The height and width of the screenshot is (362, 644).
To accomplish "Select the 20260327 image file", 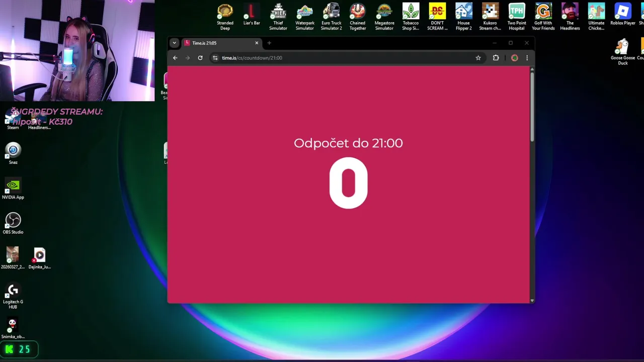I will coord(13,258).
